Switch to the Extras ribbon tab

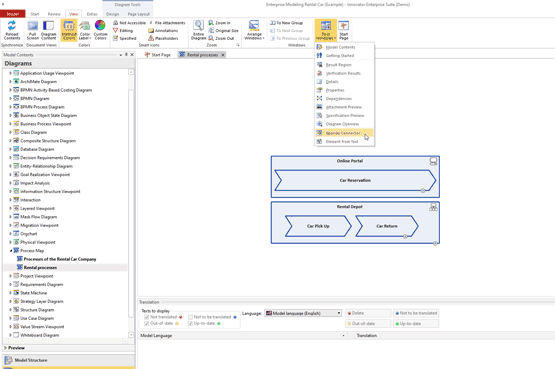[92, 14]
